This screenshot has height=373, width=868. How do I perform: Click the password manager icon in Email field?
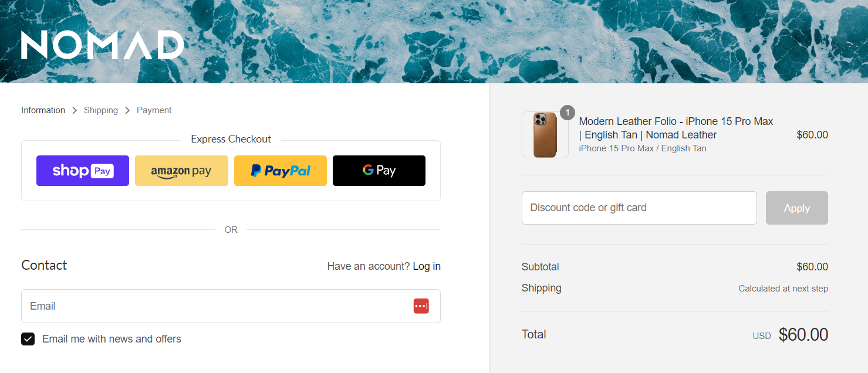click(421, 306)
